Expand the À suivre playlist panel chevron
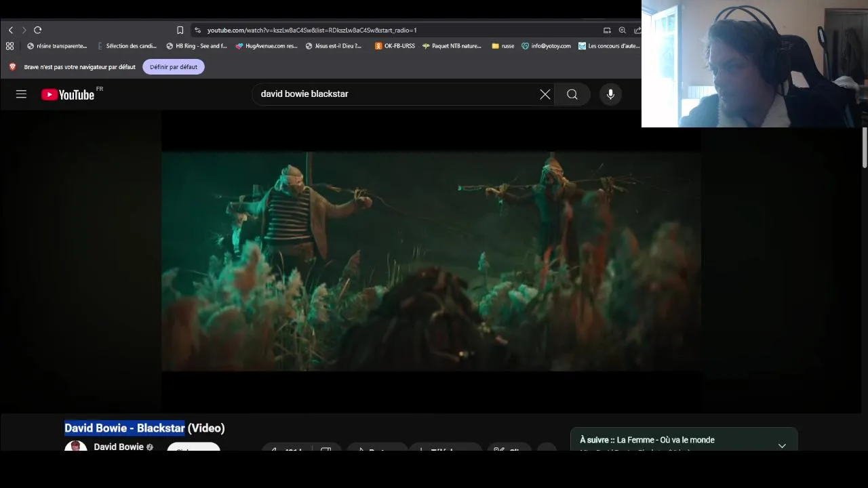This screenshot has height=488, width=868. click(782, 445)
